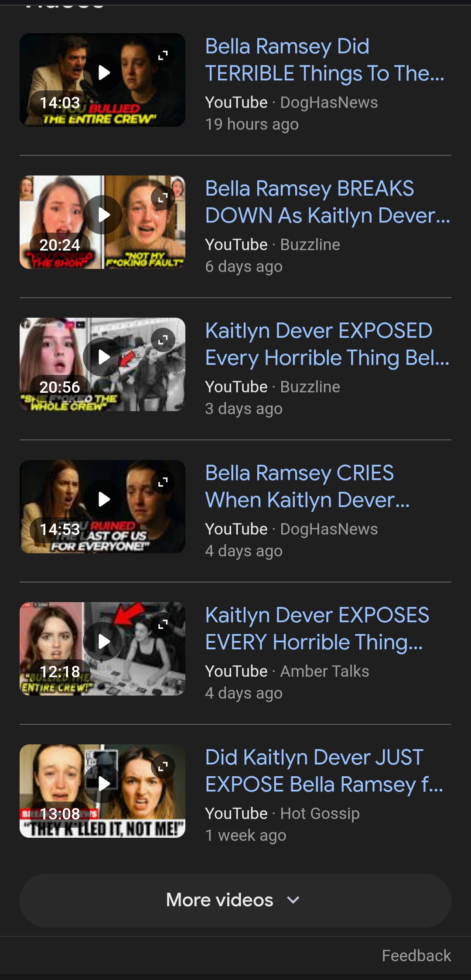Expand fullscreen icon on 20:24 video thumbnail
Viewport: 471px width, 980px height.
click(x=163, y=198)
